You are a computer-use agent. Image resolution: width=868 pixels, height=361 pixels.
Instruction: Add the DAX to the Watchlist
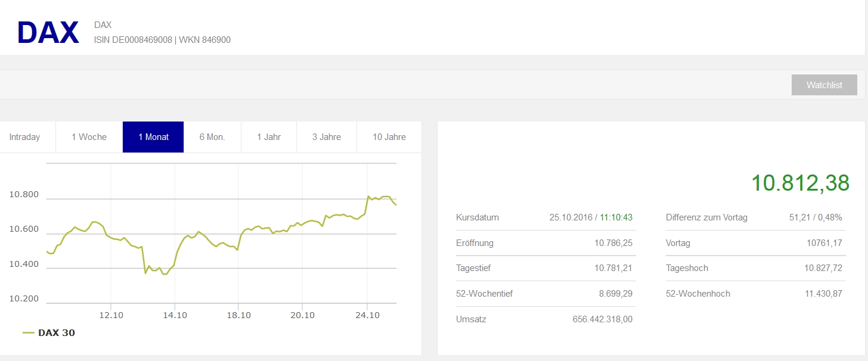pyautogui.click(x=824, y=85)
